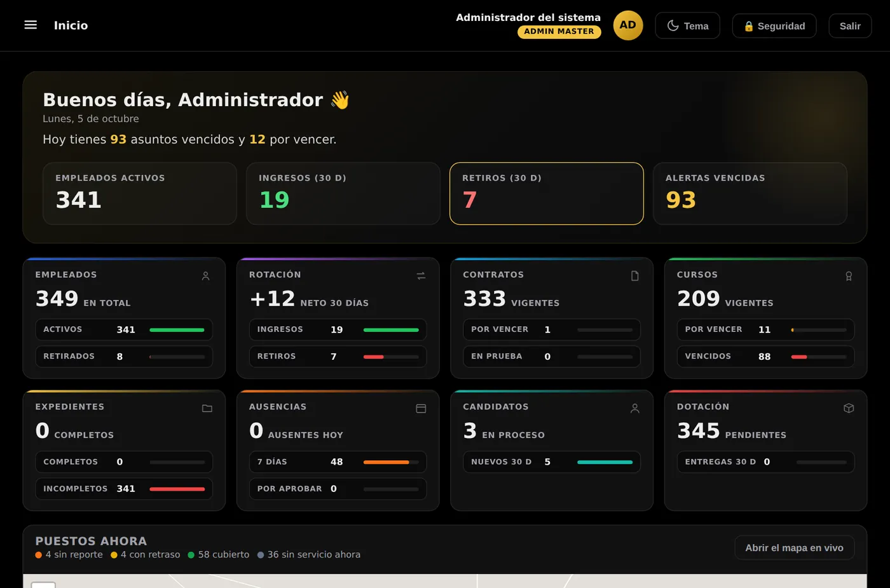Click the 349 En Total employee count
This screenshot has height=588, width=890.
pyautogui.click(x=83, y=299)
